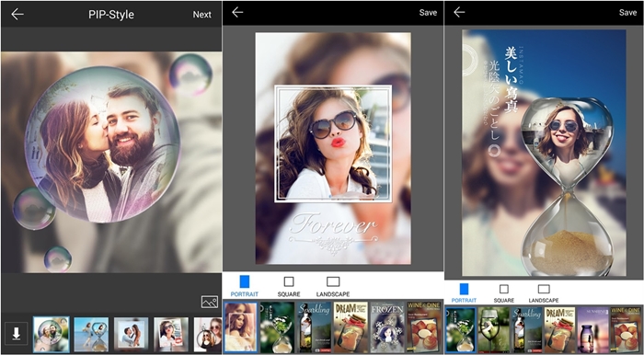Choose the sunglasses woman bubble style thumbnail
Screen dimensions: 644x355
click(x=208, y=335)
